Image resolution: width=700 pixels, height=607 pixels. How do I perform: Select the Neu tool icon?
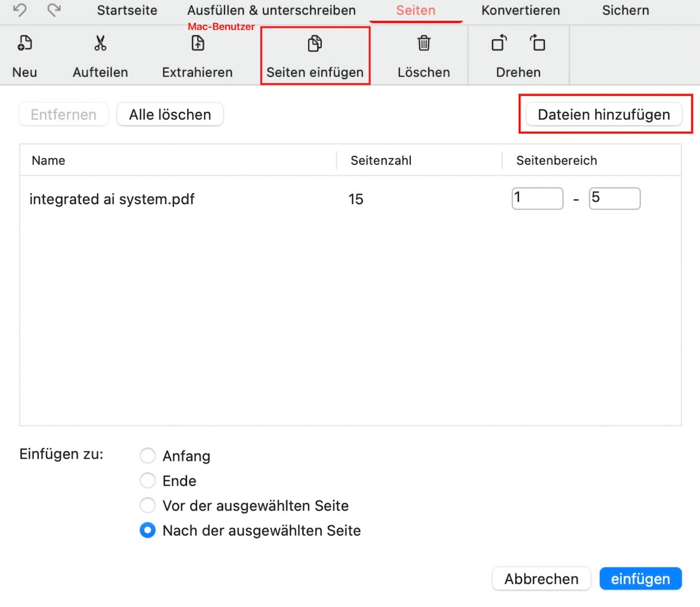(24, 43)
